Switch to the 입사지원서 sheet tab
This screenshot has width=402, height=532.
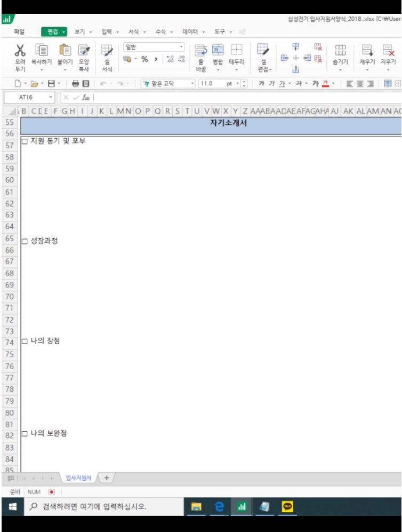(x=77, y=478)
